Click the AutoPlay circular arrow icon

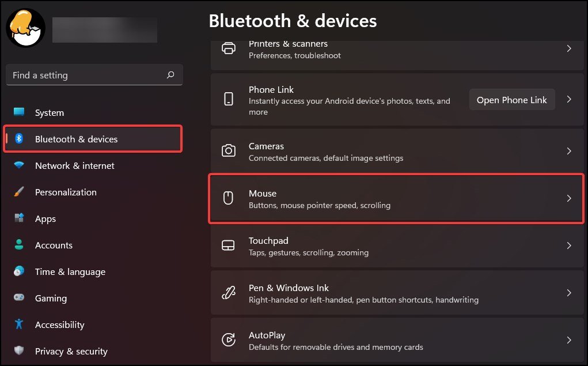click(x=229, y=339)
